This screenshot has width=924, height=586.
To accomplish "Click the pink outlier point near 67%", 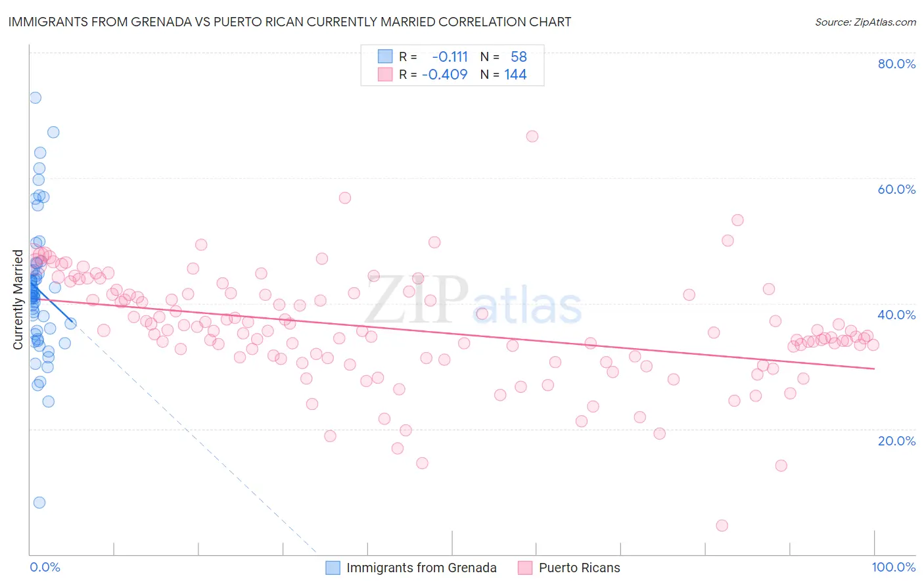I will 532,136.
